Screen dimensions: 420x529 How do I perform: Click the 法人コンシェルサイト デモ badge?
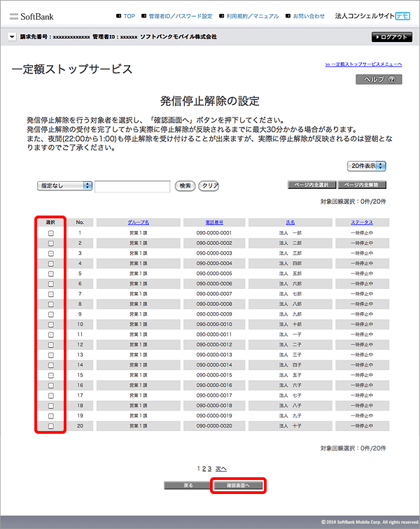pos(372,16)
